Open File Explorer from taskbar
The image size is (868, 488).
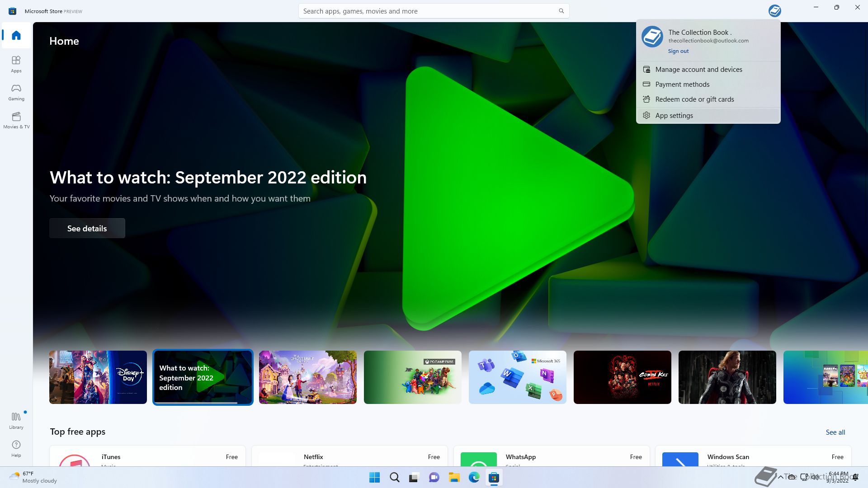click(x=454, y=478)
